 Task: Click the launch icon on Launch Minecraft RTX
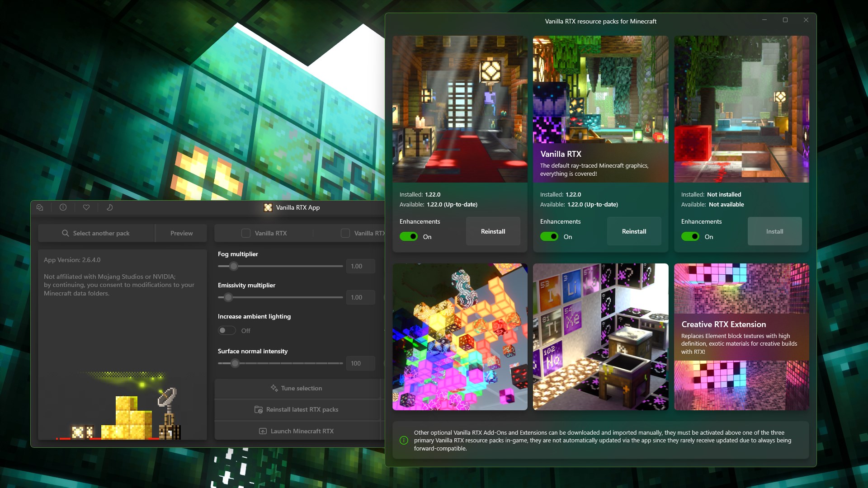[263, 431]
